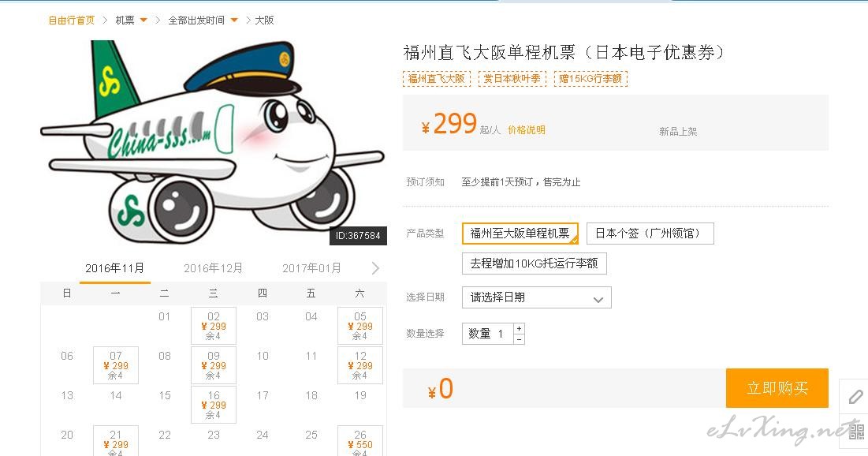The width and height of the screenshot is (868, 456).
Task: Open the 价格说明 price explanation link
Action: [527, 129]
